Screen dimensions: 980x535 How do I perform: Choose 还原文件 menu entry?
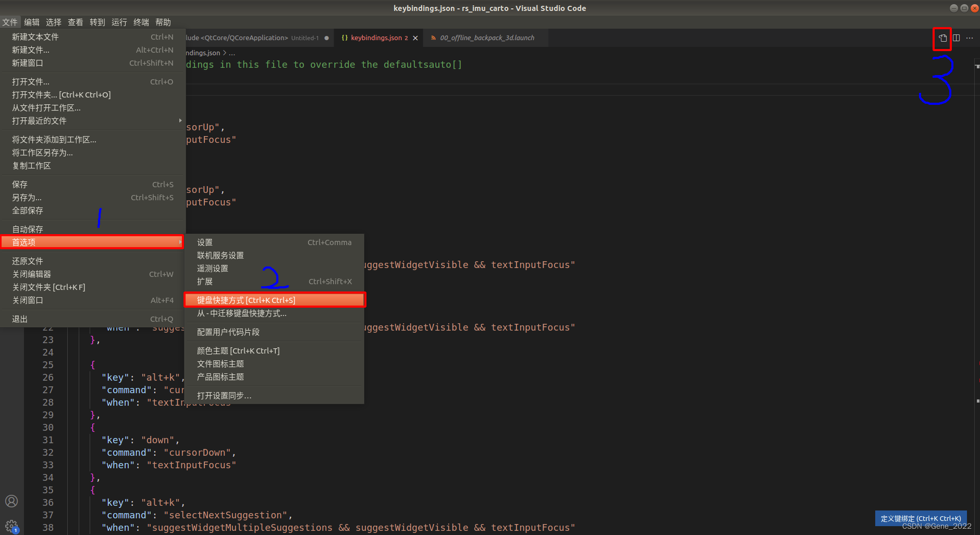(93, 261)
